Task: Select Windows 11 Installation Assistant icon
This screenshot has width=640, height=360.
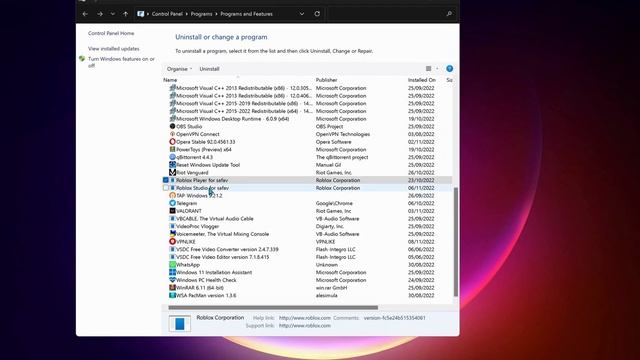Action: [172, 272]
